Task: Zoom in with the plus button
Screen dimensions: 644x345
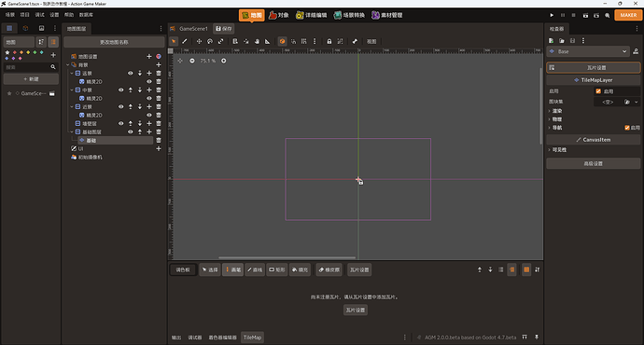Action: pyautogui.click(x=223, y=61)
